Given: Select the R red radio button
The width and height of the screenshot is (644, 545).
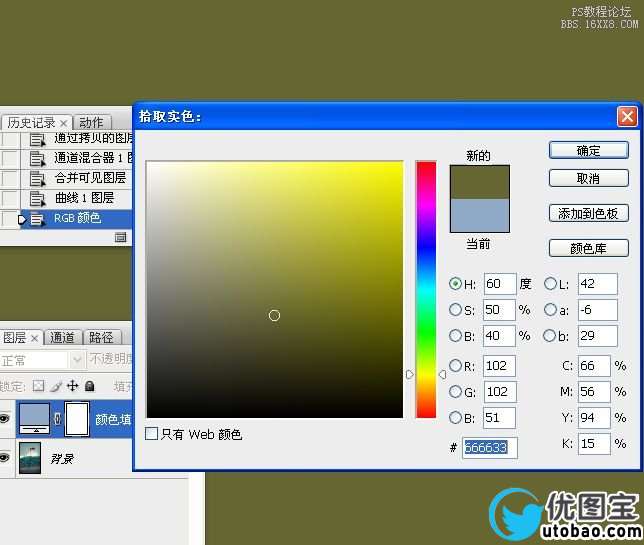Looking at the screenshot, I should coord(456,366).
